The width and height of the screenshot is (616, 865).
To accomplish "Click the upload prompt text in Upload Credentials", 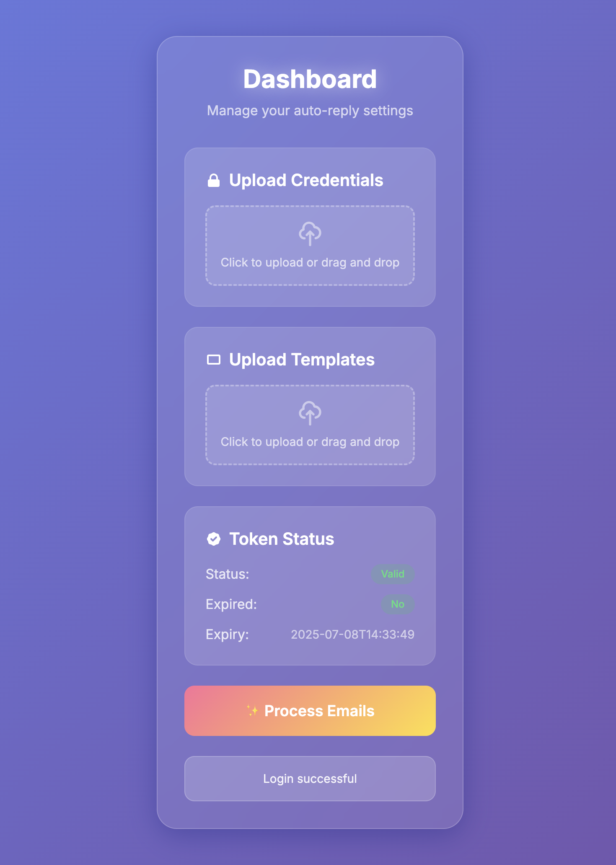I will 310,263.
